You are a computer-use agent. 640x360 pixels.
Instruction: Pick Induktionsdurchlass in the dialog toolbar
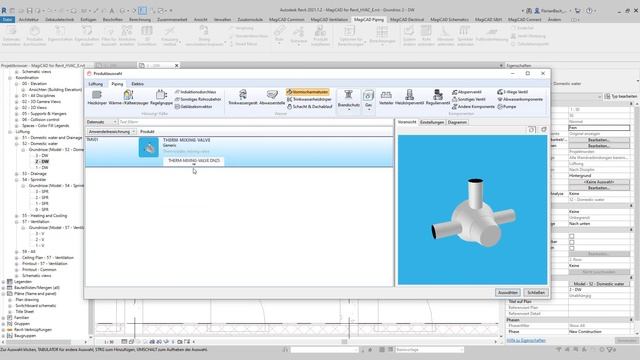coord(196,92)
